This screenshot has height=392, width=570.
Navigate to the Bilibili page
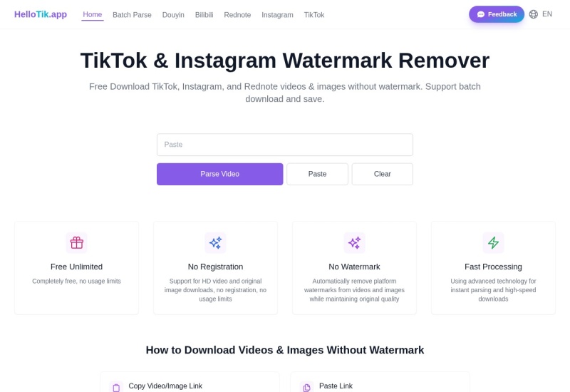coord(204,15)
